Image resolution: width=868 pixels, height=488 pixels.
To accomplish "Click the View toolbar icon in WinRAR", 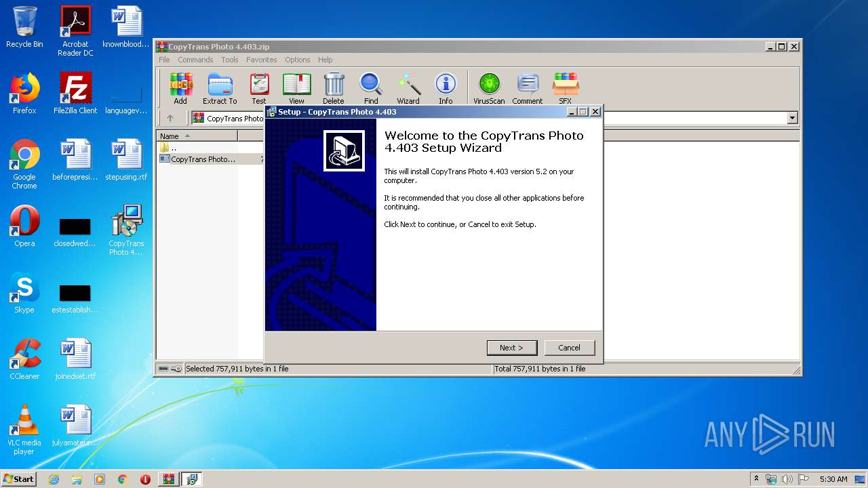I will point(296,89).
